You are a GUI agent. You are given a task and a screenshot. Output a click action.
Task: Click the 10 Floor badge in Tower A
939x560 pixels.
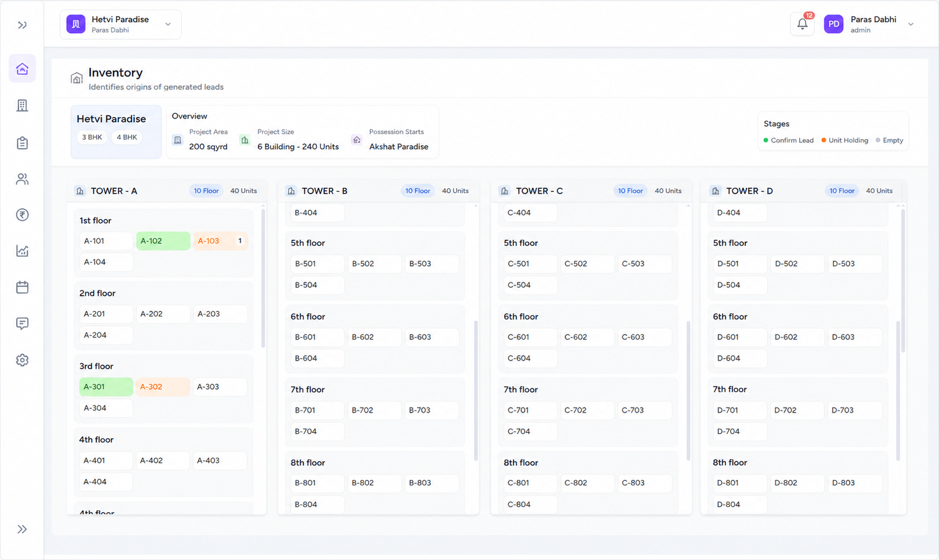click(206, 191)
